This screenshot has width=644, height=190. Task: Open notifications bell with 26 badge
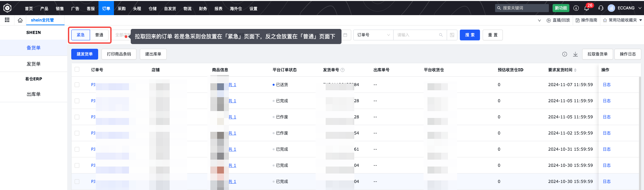tap(587, 8)
